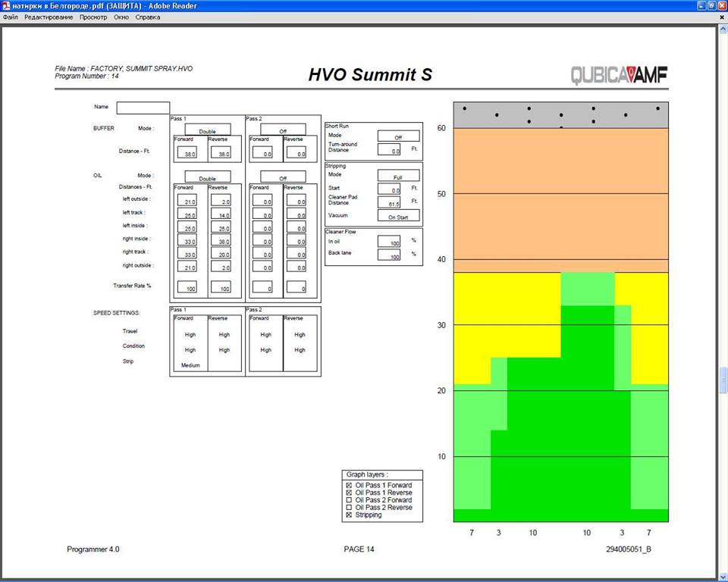This screenshot has width=728, height=582.
Task: Open the Справка menu
Action: coord(148,17)
